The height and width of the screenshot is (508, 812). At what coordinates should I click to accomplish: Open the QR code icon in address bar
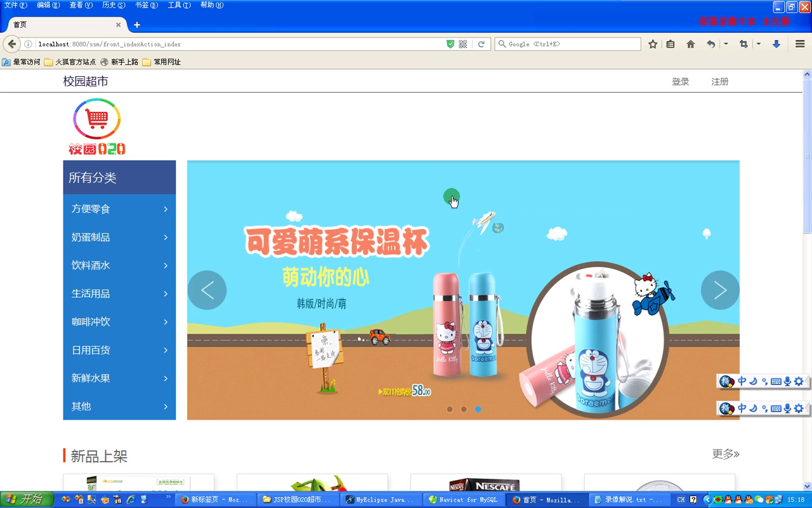463,44
